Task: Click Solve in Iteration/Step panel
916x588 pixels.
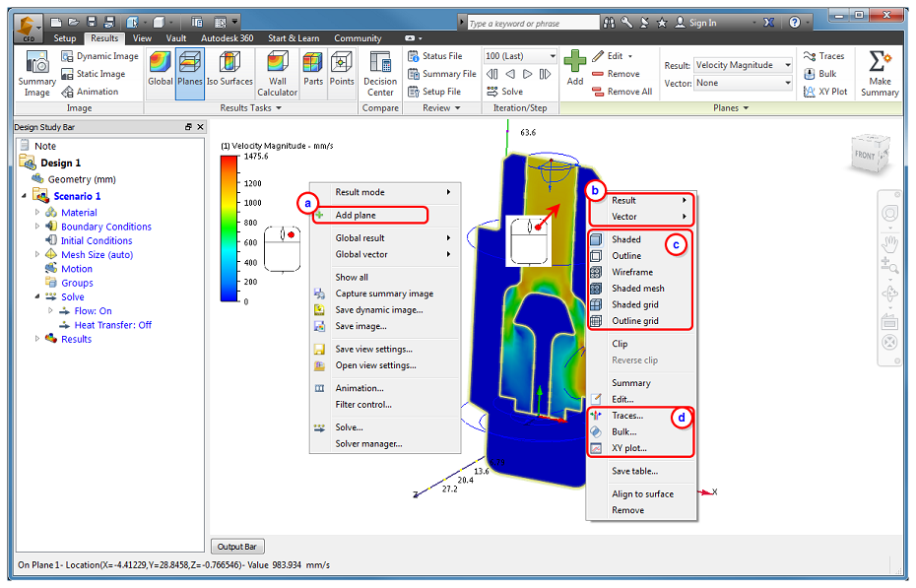Action: tap(504, 92)
